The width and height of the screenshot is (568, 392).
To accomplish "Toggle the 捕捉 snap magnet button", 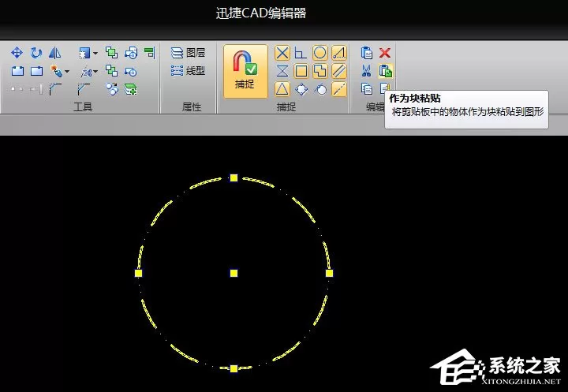I will pyautogui.click(x=245, y=71).
